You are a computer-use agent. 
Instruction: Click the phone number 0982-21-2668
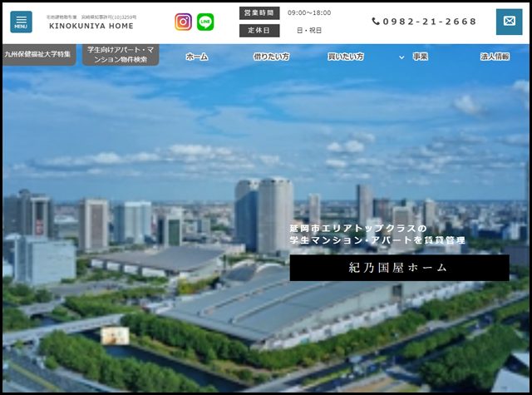point(430,22)
